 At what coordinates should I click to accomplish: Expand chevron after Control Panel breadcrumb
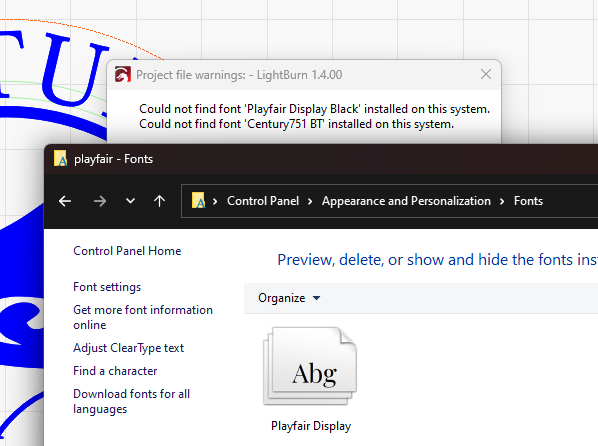click(310, 201)
